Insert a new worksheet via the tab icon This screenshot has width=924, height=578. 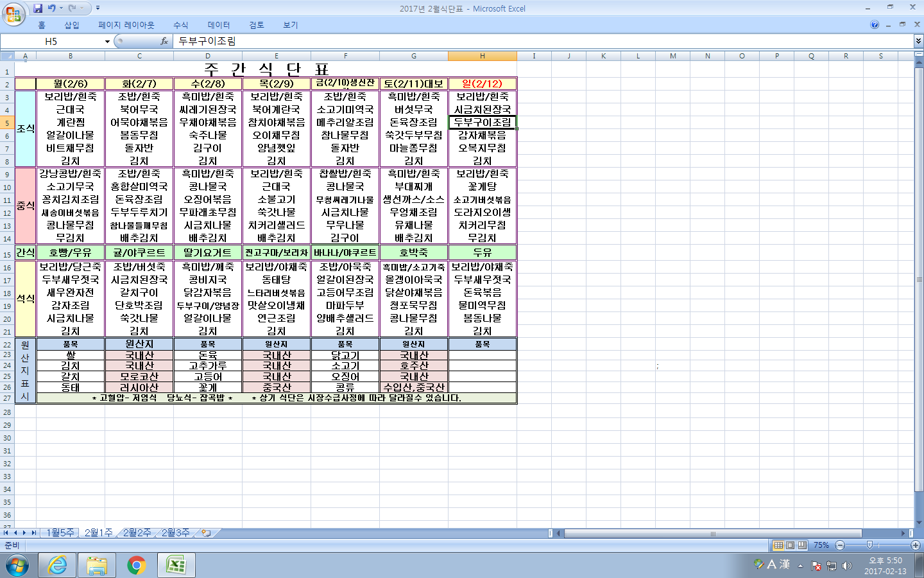207,533
